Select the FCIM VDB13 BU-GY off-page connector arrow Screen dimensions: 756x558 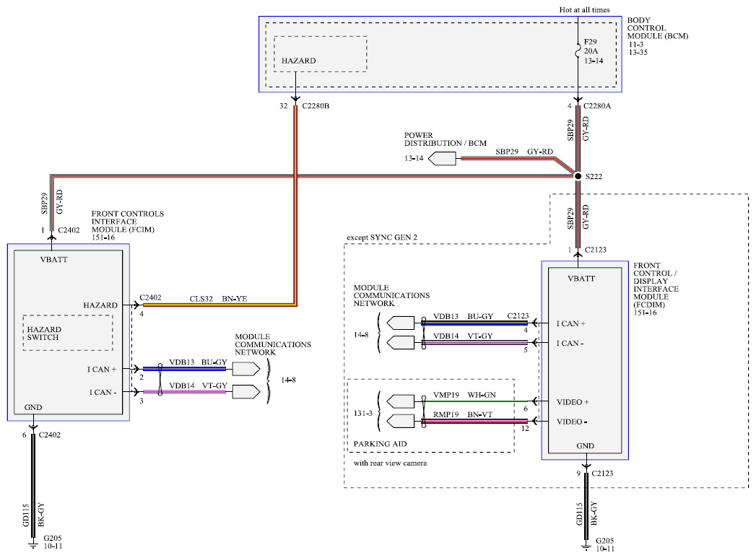[x=246, y=369]
